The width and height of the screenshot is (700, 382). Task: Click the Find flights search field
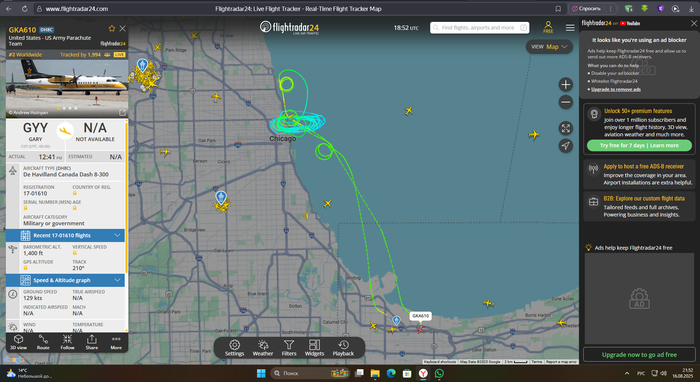coord(479,28)
